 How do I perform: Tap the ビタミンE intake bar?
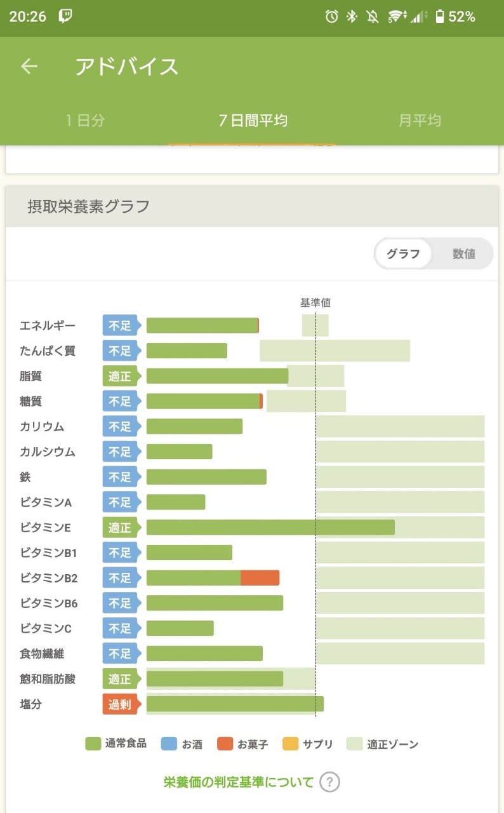(x=270, y=527)
